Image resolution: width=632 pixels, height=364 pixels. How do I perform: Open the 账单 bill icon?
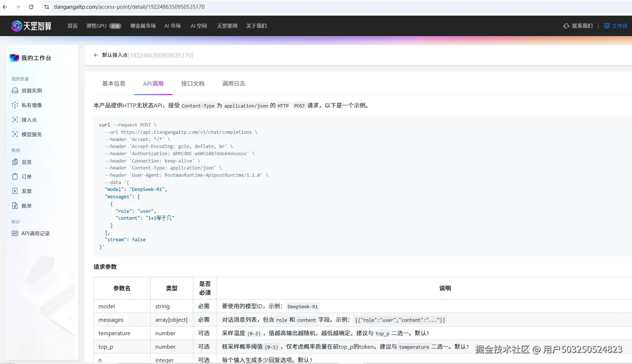click(x=15, y=206)
